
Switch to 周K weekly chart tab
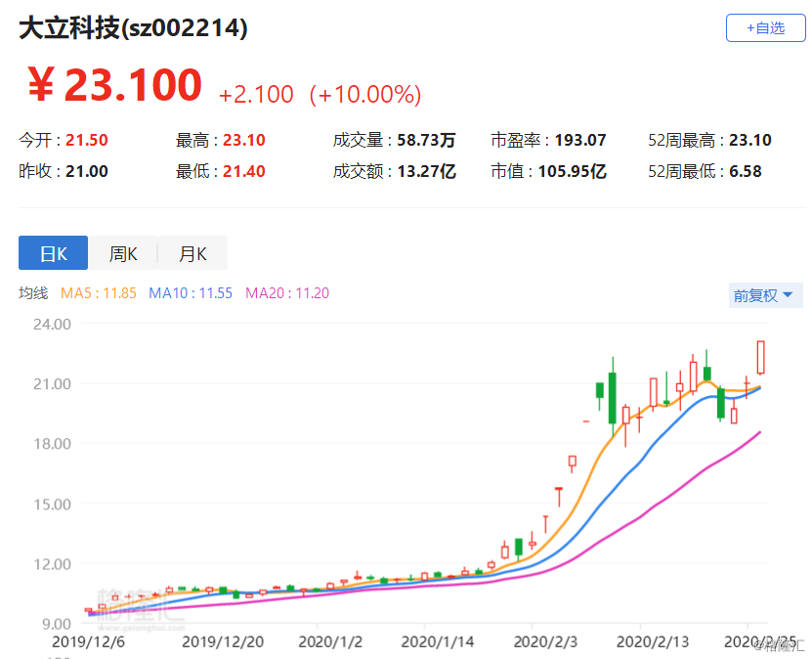[123, 253]
